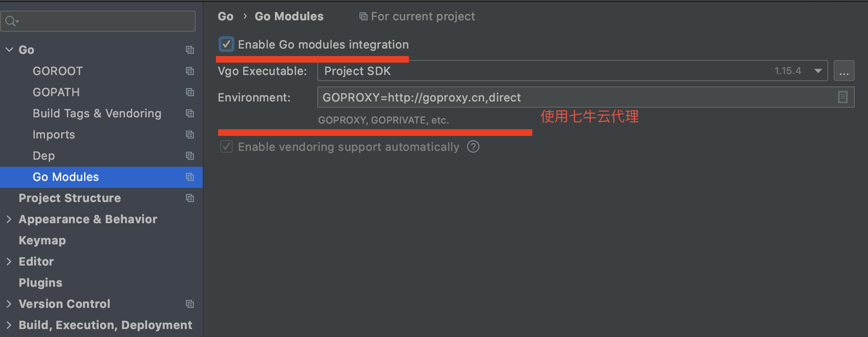The image size is (868, 337).
Task: Open the Vgo Executable Project SDK dropdown
Action: [x=572, y=71]
